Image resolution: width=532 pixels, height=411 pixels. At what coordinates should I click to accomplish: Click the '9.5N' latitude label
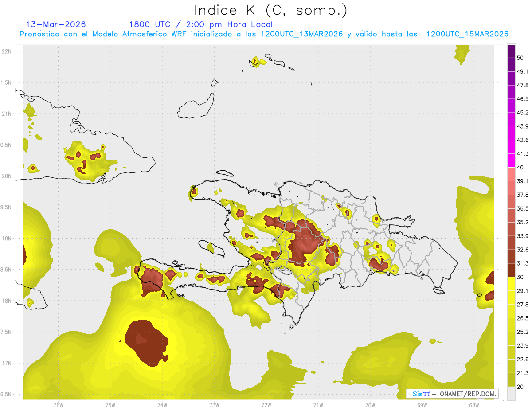coord(7,207)
